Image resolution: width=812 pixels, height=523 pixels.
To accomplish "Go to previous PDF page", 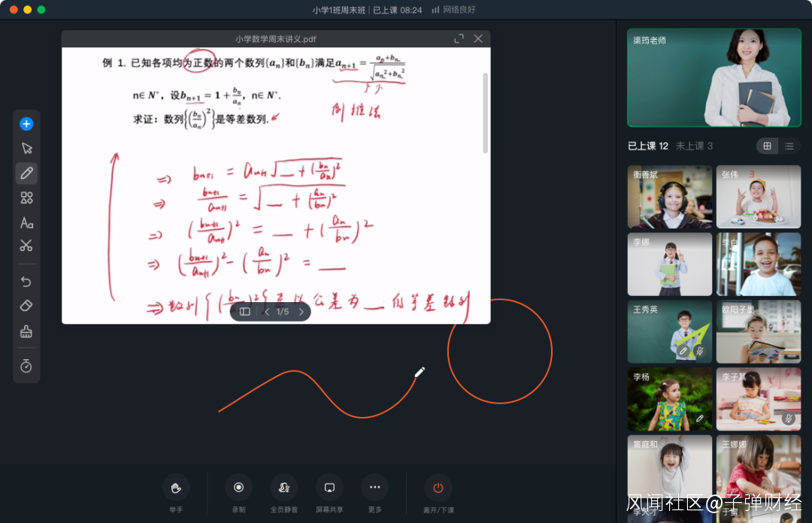I will tap(267, 311).
